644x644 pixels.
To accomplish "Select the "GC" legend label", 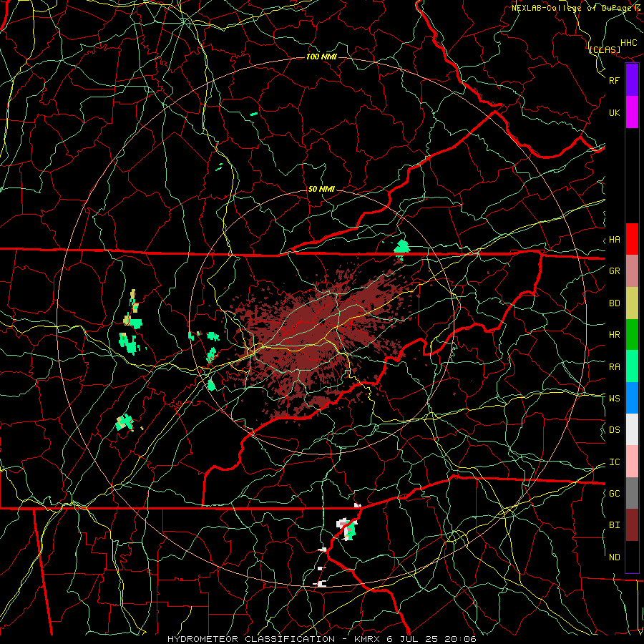I will click(614, 494).
